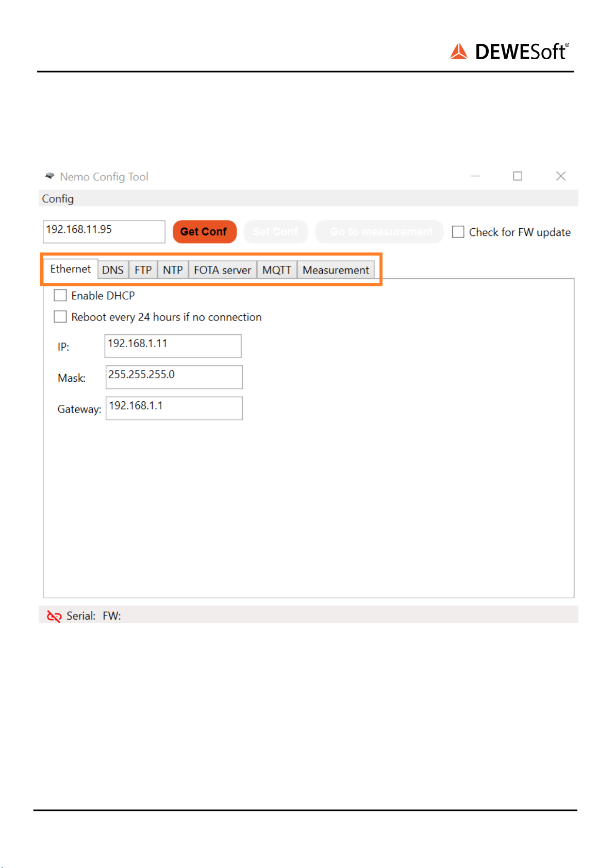Open the Config menu
615x868 pixels.
point(58,199)
